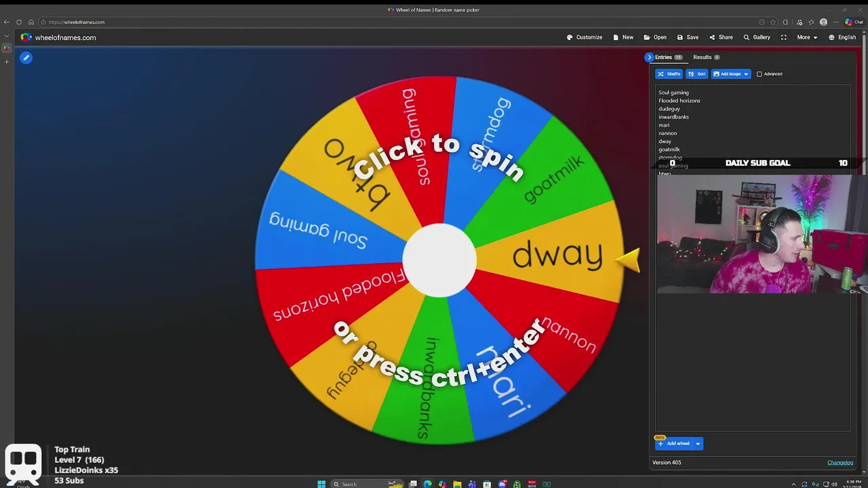Open Microsoft Edge from taskbar
Viewport: 868px width, 488px height.
tap(427, 484)
